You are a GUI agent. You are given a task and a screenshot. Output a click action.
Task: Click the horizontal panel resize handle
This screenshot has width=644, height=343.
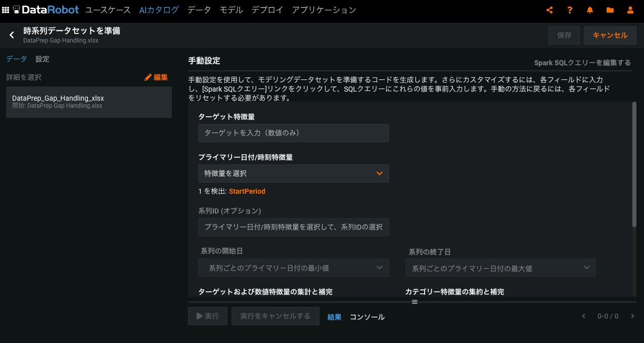click(x=415, y=302)
